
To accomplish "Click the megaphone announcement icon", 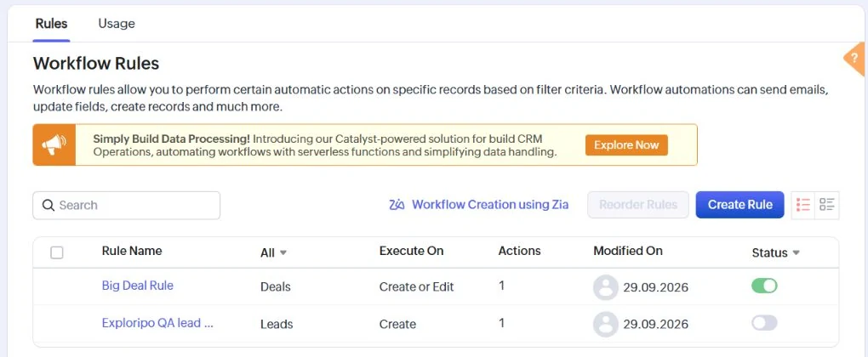I will (x=54, y=144).
